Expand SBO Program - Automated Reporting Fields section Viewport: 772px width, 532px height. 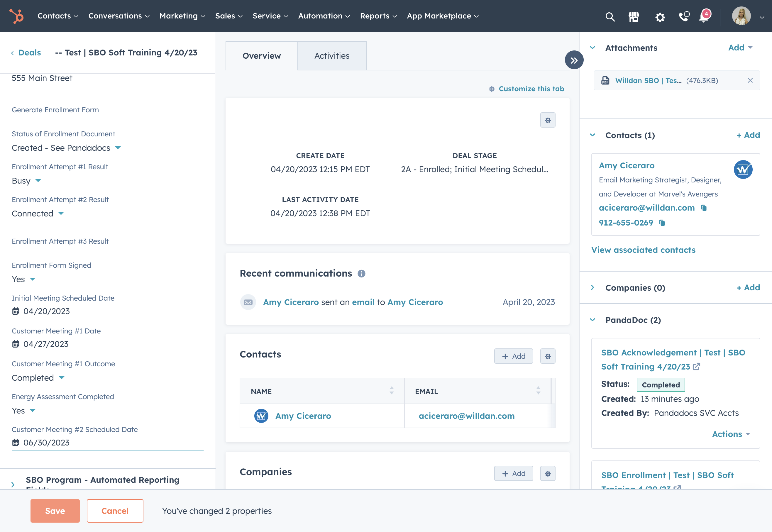coord(13,485)
